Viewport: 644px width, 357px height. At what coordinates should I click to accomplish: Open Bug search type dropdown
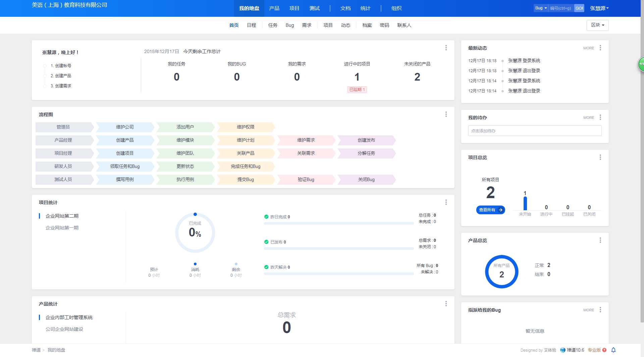541,8
